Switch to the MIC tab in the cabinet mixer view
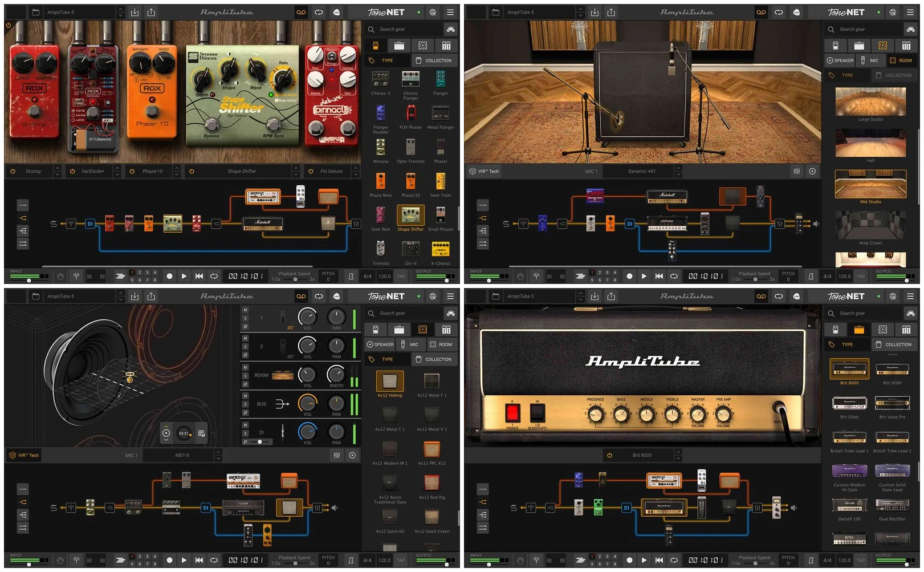 410,344
